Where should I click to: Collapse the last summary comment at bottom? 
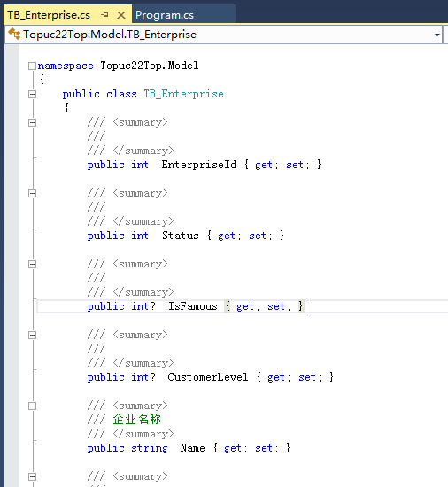[x=32, y=476]
